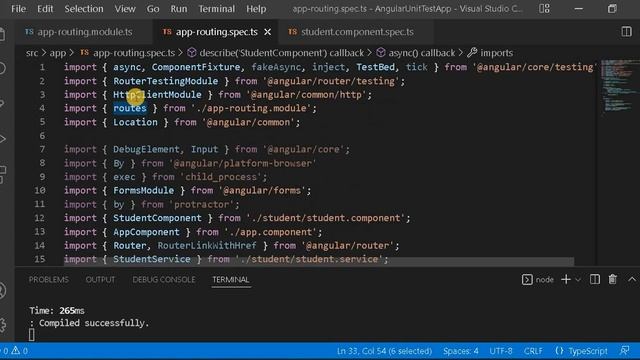This screenshot has width=640, height=360.
Task: Open the Selection menu
Action: (84, 9)
